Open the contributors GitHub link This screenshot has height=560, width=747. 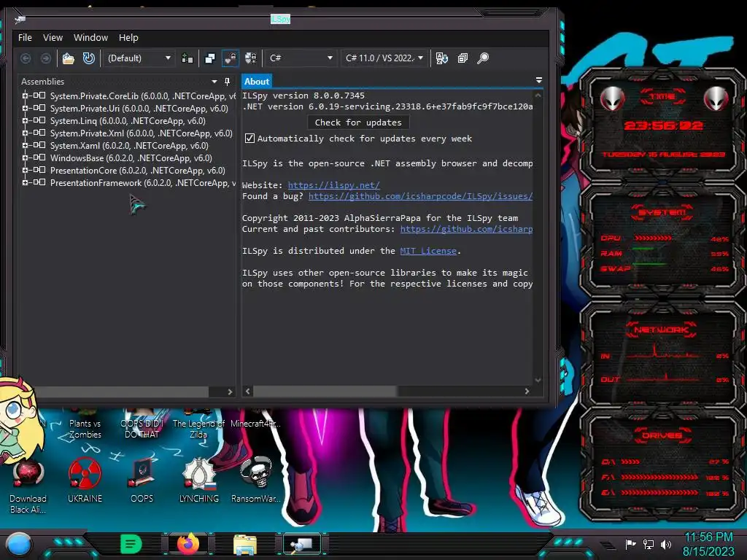click(466, 229)
